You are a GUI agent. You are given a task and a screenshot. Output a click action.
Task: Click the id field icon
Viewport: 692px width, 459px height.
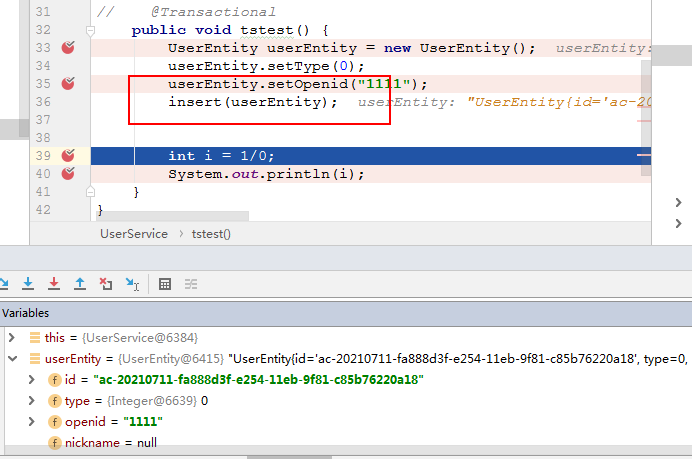[54, 380]
